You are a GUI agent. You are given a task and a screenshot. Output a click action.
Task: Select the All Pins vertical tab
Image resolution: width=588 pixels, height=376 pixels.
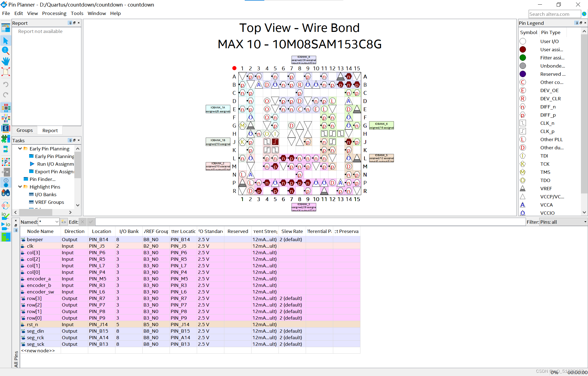[16, 359]
